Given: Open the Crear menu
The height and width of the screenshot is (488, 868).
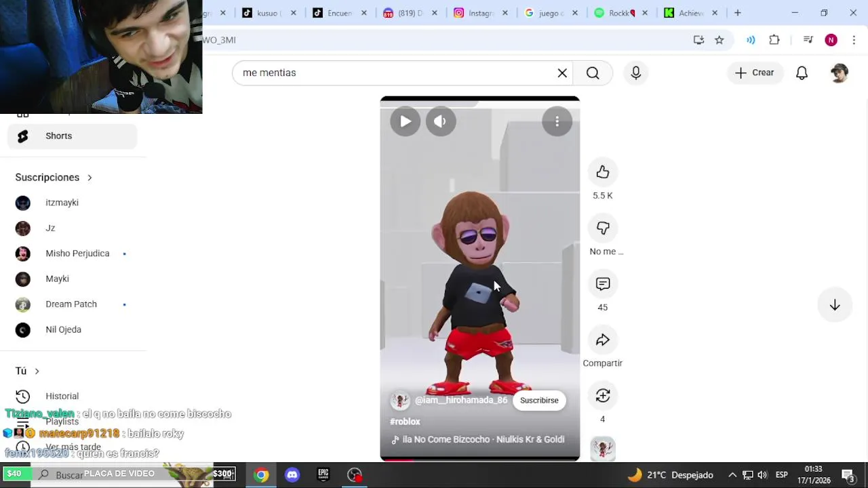Looking at the screenshot, I should 755,73.
